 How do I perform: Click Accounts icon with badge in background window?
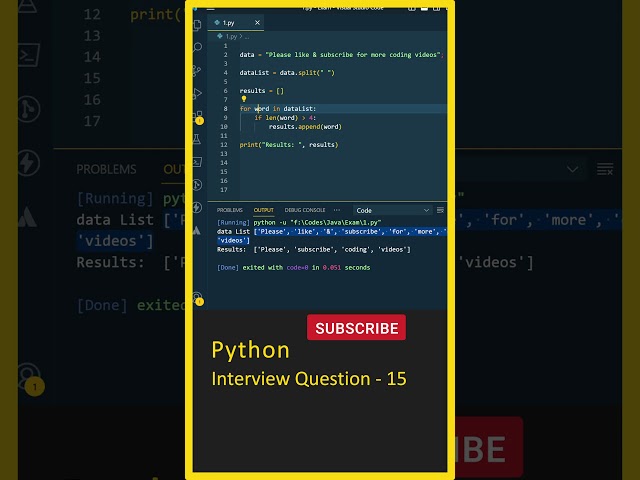click(x=31, y=379)
